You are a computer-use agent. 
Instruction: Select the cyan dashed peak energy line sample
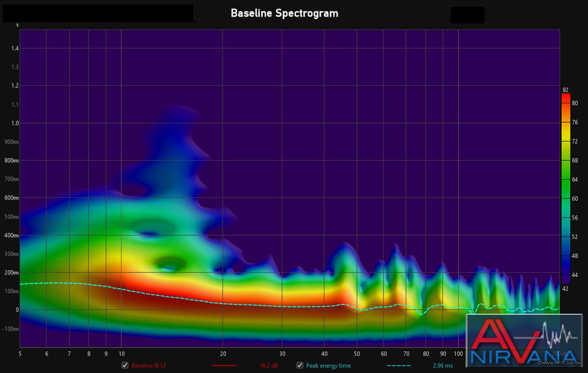(399, 366)
